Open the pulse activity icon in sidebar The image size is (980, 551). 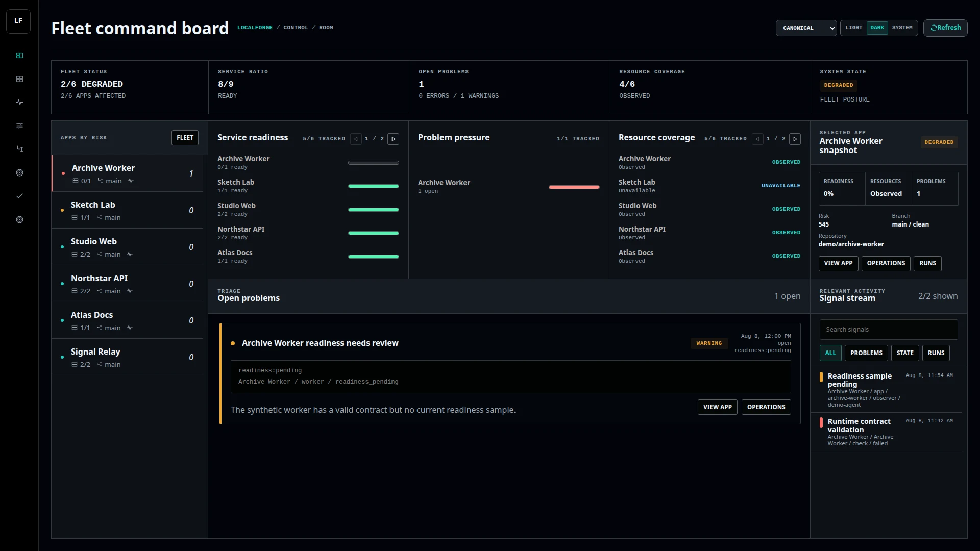[19, 102]
